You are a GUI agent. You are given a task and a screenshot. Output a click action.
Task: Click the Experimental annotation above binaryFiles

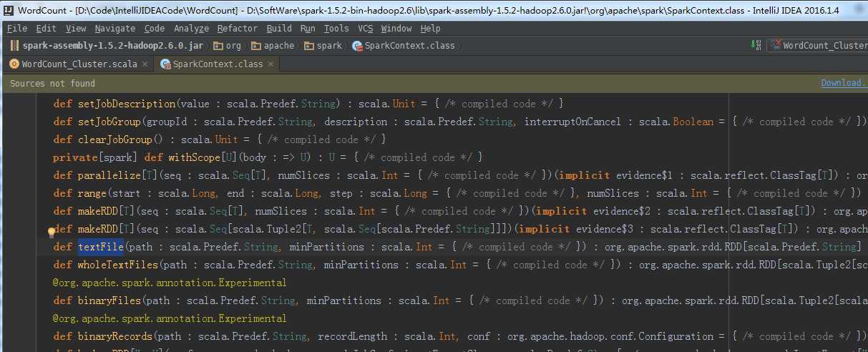click(x=170, y=283)
